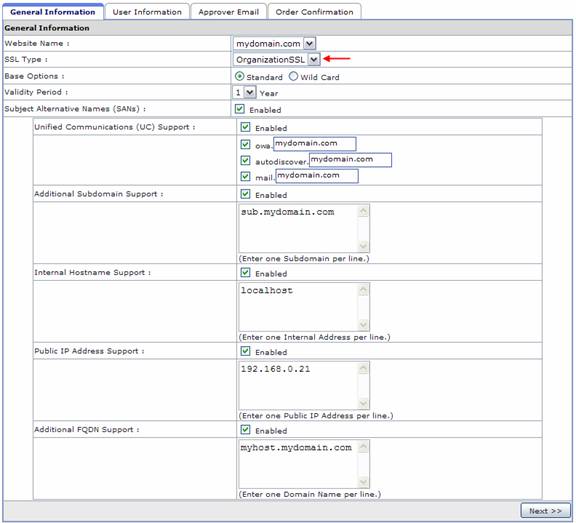Select the Standard base option

240,76
